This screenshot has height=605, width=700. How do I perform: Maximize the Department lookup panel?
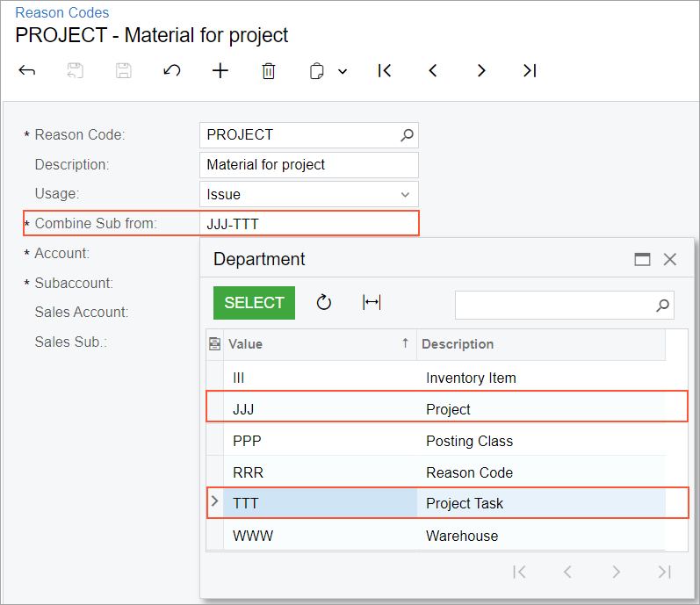pyautogui.click(x=643, y=259)
